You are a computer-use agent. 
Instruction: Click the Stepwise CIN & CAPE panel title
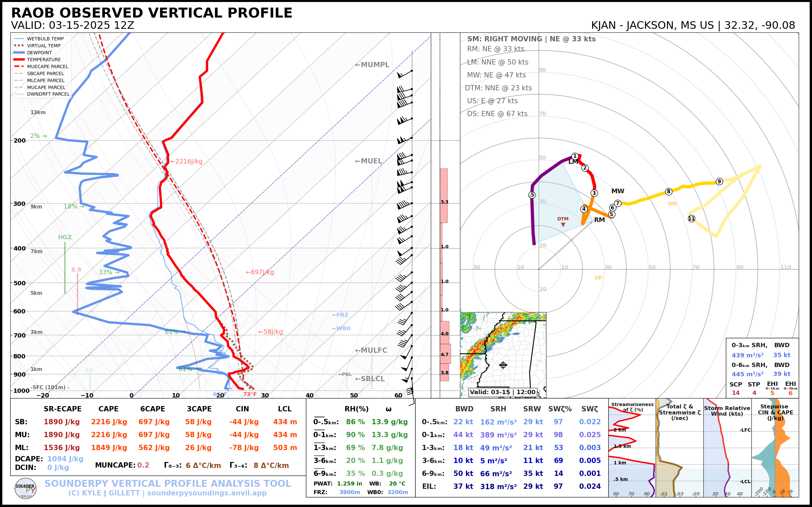click(x=775, y=412)
